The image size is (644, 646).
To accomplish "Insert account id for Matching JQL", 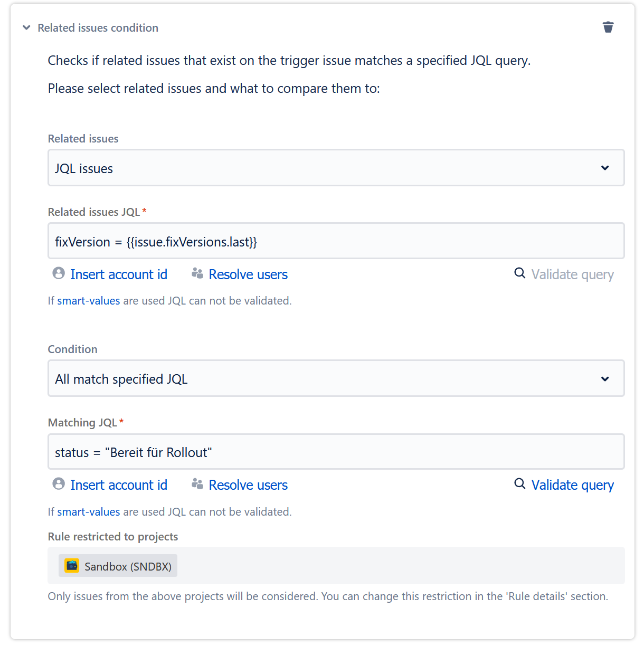I will 119,485.
